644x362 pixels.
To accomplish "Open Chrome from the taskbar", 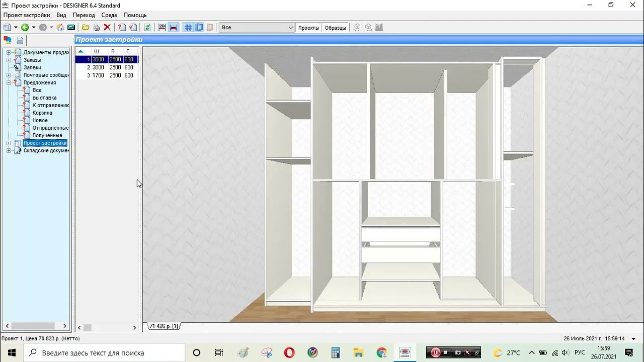I will (x=381, y=352).
